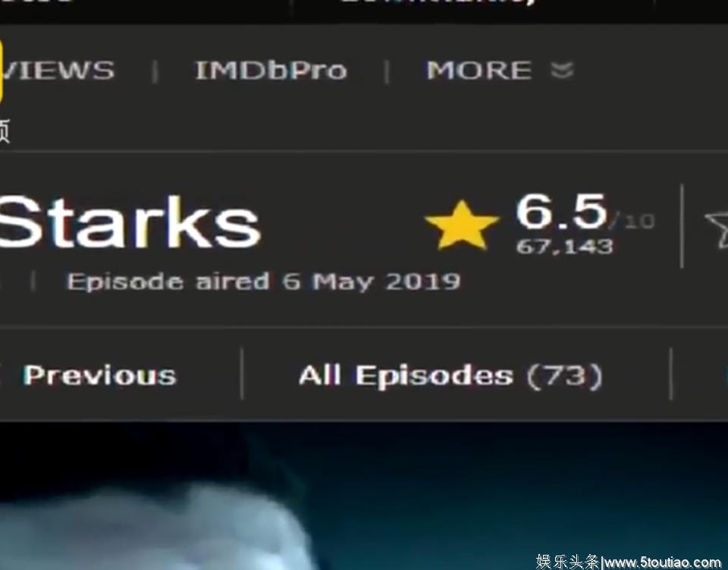
Task: Click the Episode aired 6 May 2019 text
Action: pyautogui.click(x=264, y=282)
